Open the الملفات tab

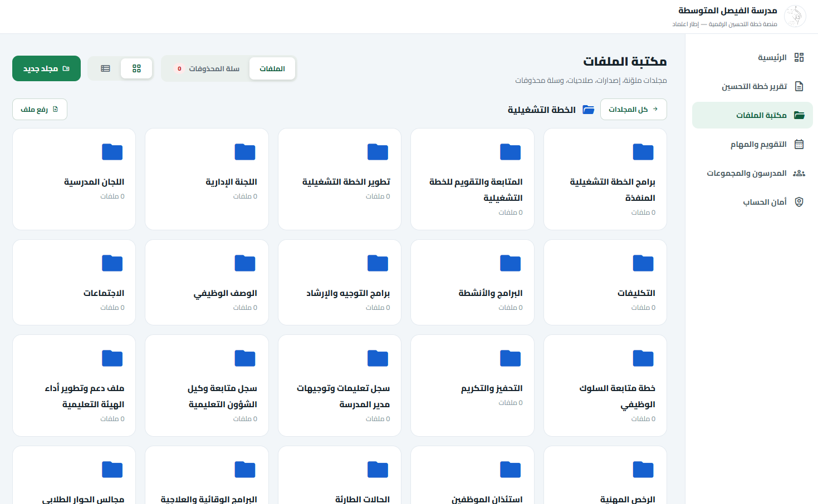click(272, 68)
